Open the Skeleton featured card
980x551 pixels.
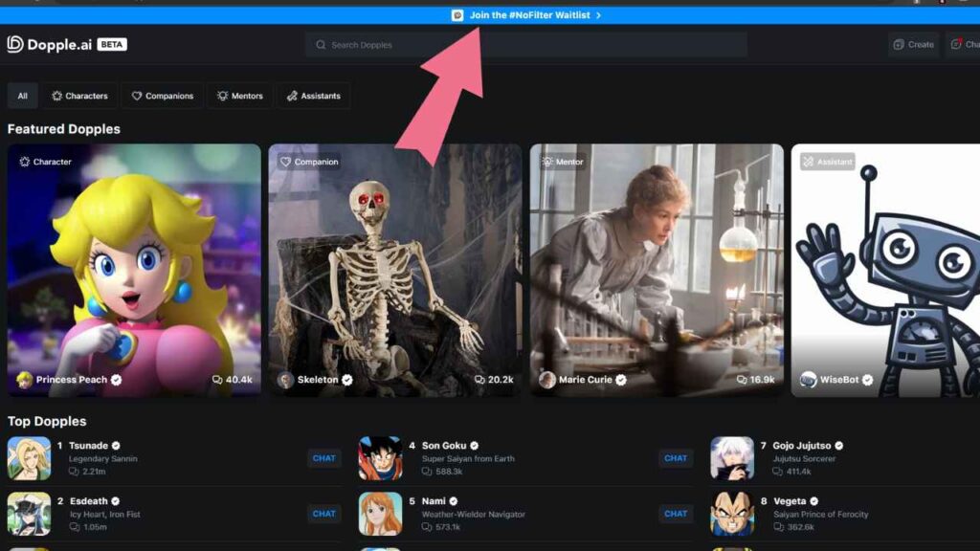click(x=395, y=270)
